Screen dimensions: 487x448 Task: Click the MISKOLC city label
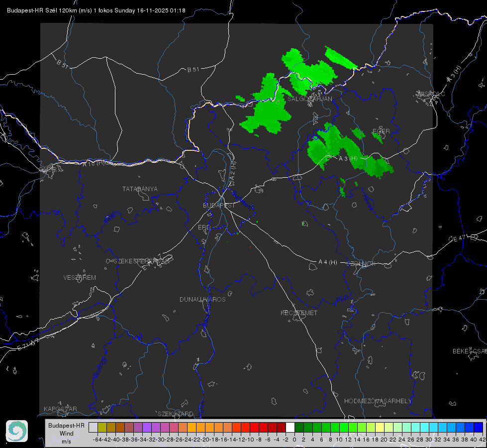(431, 94)
